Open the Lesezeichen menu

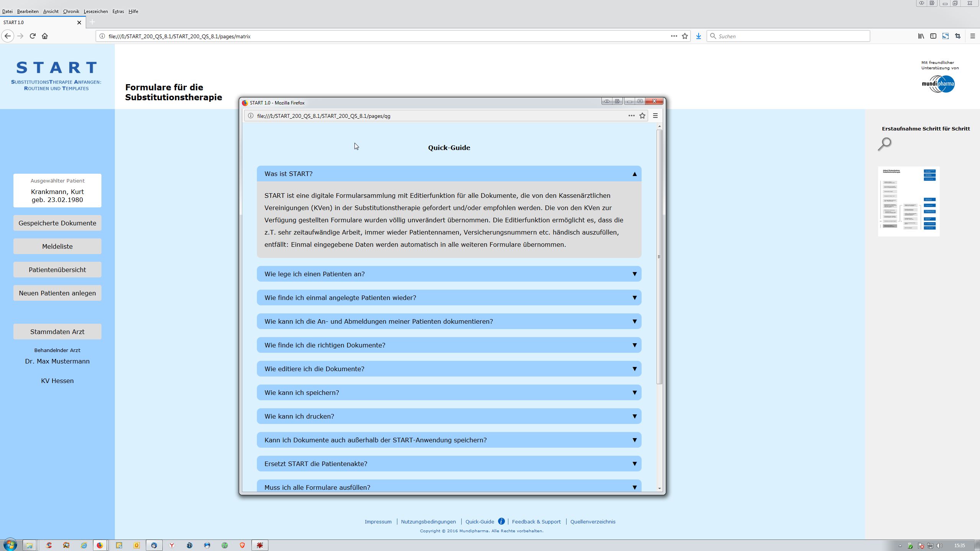click(x=96, y=11)
